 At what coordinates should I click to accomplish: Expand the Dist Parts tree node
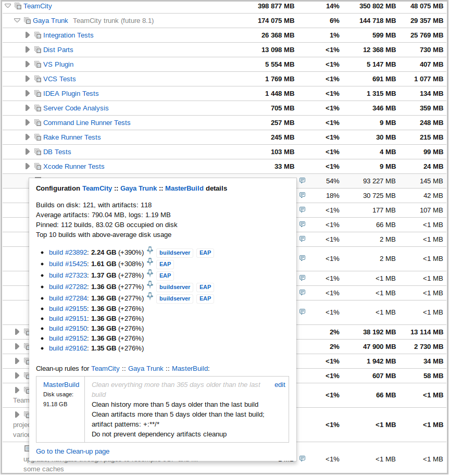pyautogui.click(x=27, y=49)
